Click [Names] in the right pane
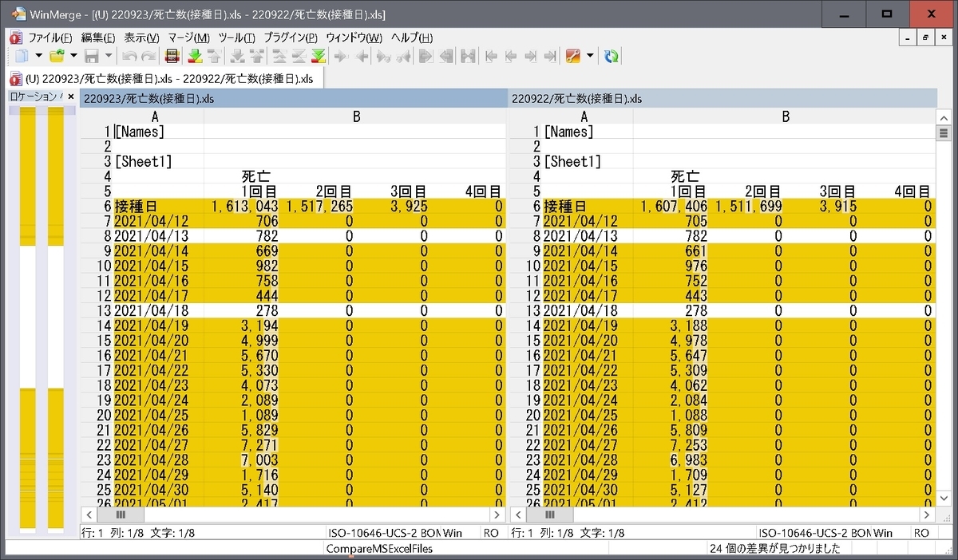 click(x=568, y=132)
